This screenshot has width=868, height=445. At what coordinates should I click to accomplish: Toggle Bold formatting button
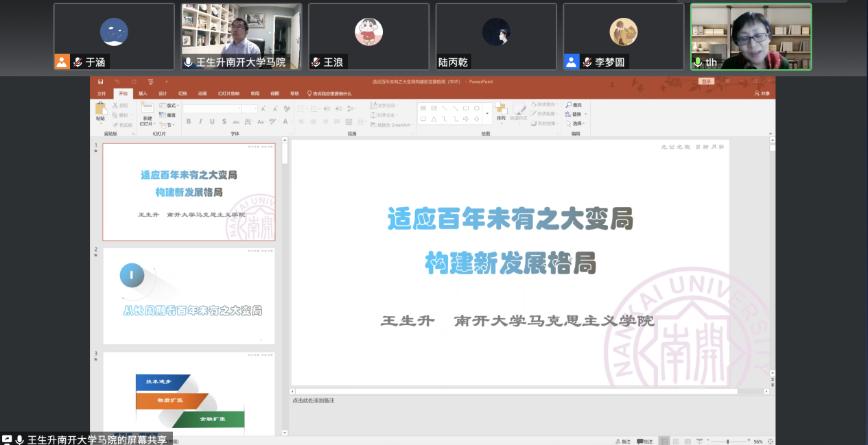(x=189, y=121)
